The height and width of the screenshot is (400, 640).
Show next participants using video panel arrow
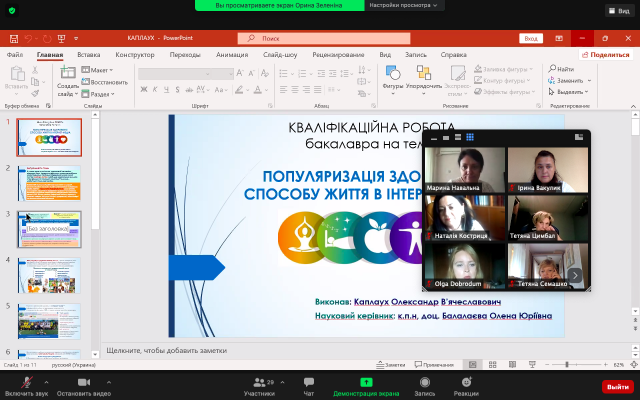coord(574,275)
